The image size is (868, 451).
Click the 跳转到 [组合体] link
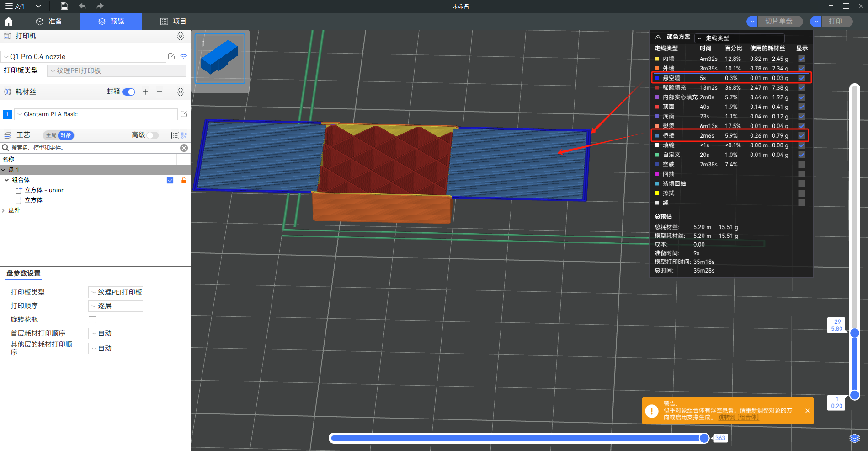click(x=738, y=418)
